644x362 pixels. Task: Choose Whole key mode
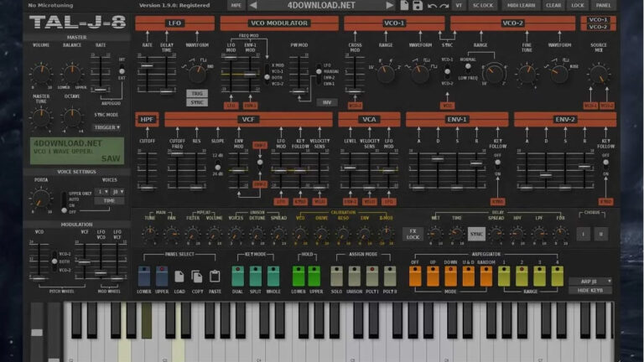pyautogui.click(x=273, y=276)
